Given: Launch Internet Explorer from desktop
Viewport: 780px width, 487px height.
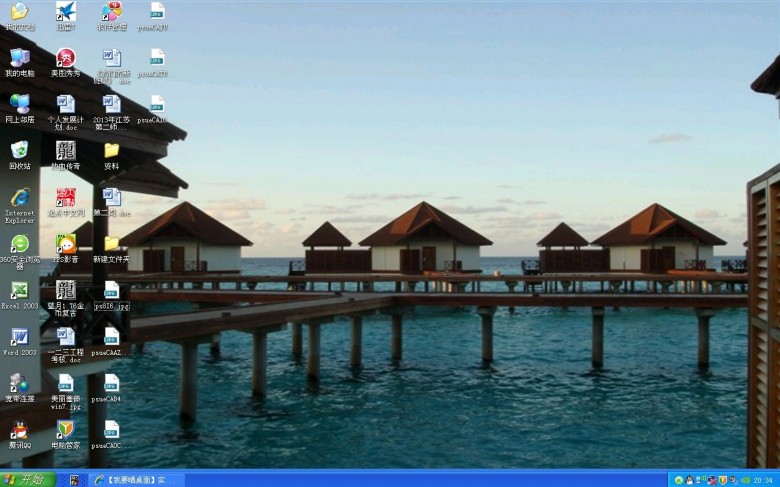Looking at the screenshot, I should 19,198.
